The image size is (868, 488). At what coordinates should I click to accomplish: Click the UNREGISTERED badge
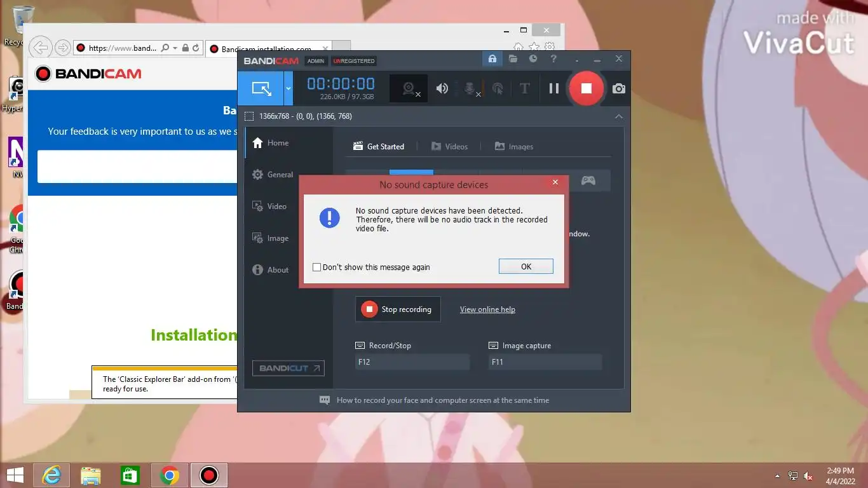pyautogui.click(x=354, y=61)
